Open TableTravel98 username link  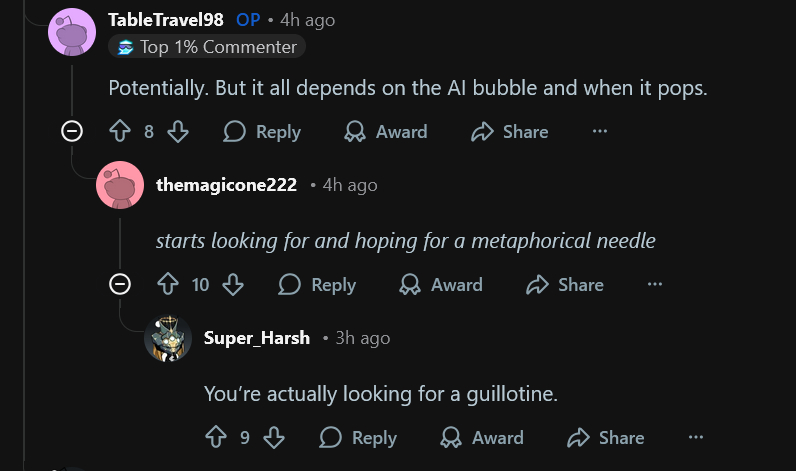pos(166,20)
